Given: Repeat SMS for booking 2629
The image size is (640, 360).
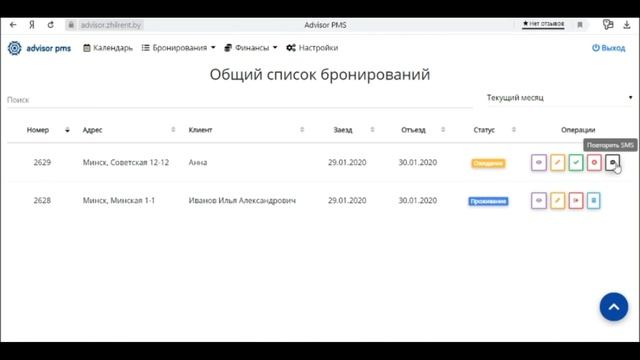Looking at the screenshot, I should 613,162.
